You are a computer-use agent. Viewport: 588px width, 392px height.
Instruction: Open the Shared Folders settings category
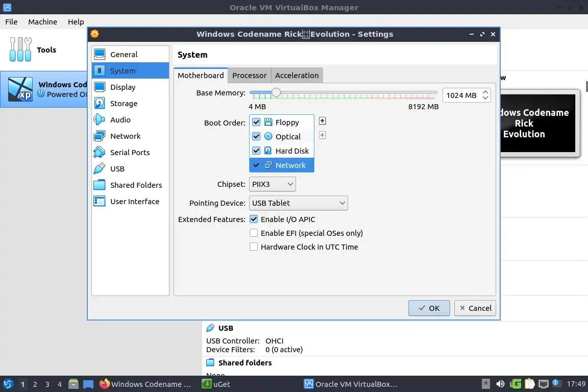[x=130, y=185]
